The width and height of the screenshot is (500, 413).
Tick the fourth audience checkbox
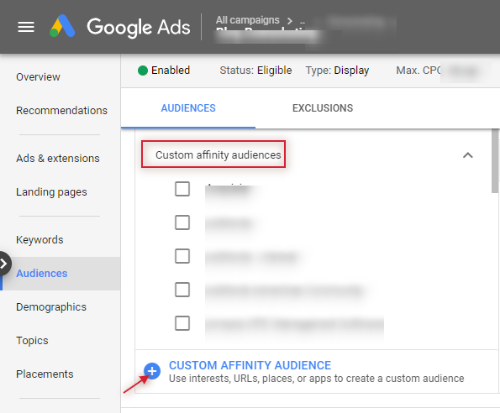point(182,290)
